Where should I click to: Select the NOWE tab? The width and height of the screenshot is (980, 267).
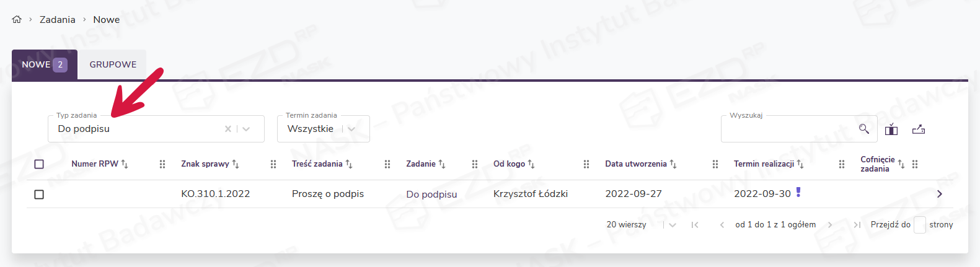(x=44, y=64)
